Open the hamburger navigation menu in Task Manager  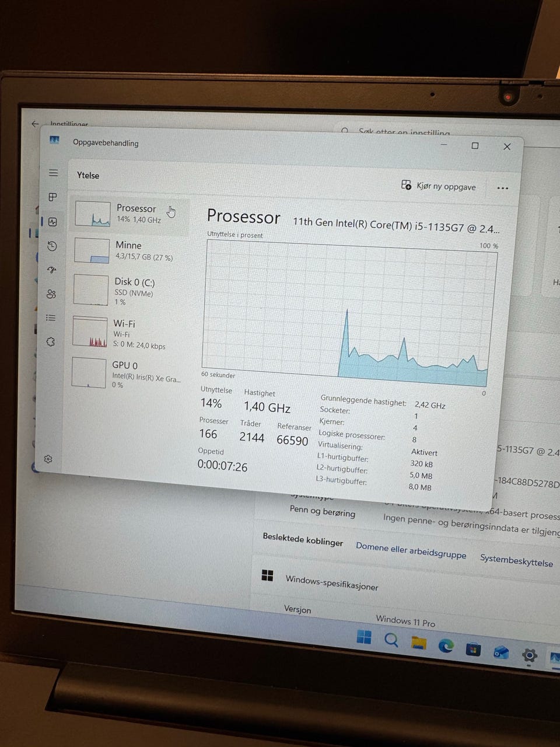click(53, 173)
